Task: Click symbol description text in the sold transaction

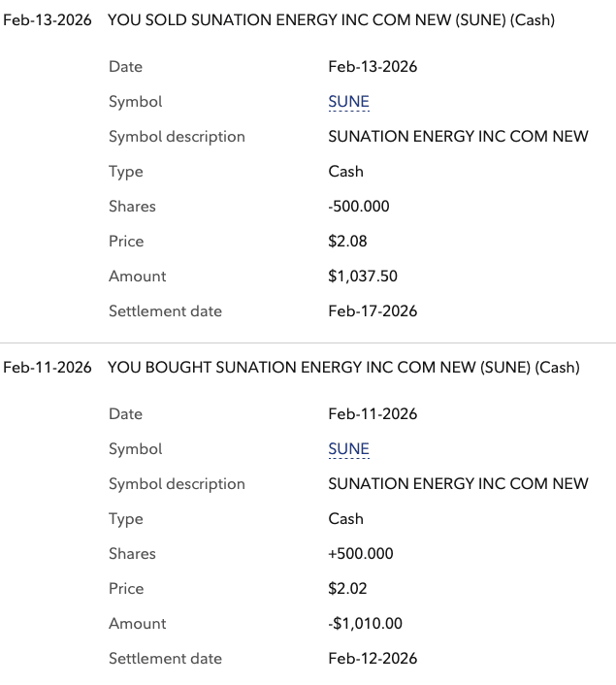Action: 458,137
